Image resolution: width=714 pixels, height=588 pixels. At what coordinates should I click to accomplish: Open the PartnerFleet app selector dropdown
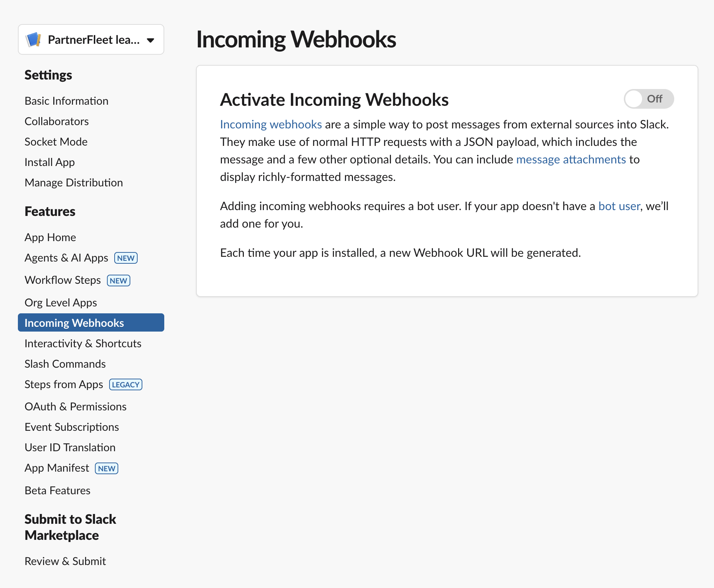click(91, 39)
